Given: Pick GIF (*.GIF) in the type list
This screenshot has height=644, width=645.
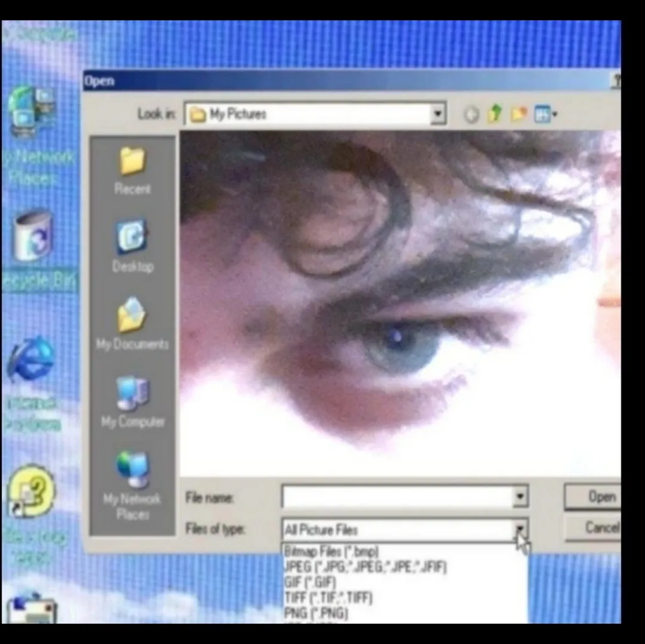Looking at the screenshot, I should (310, 582).
